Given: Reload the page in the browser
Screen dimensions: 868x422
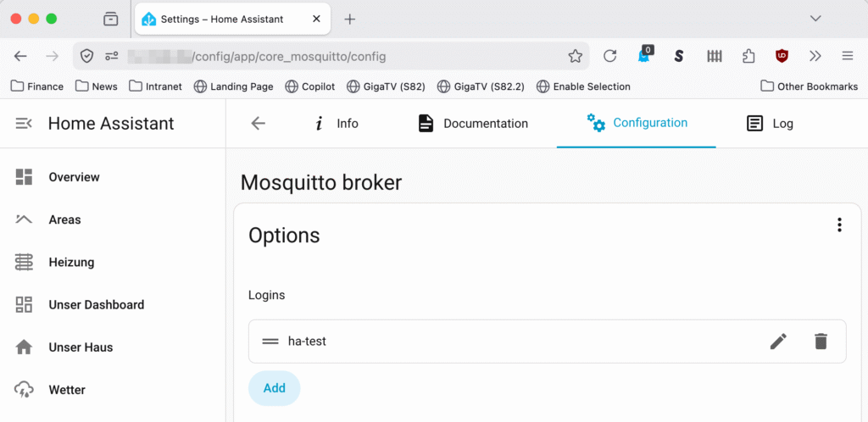Looking at the screenshot, I should point(609,56).
